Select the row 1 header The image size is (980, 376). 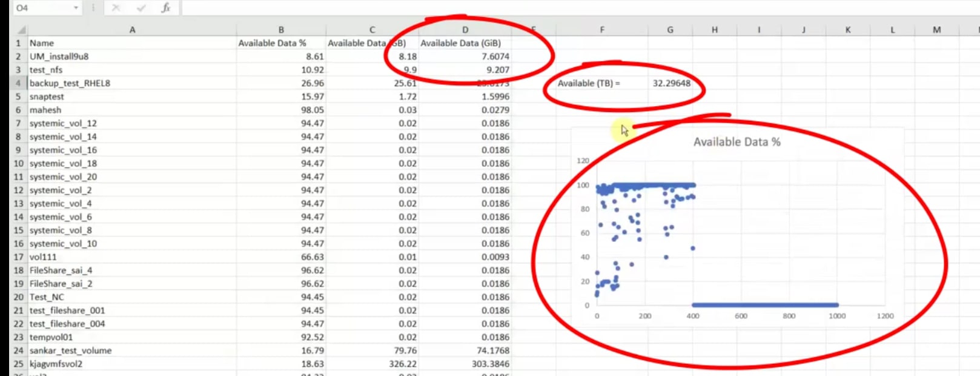point(18,43)
